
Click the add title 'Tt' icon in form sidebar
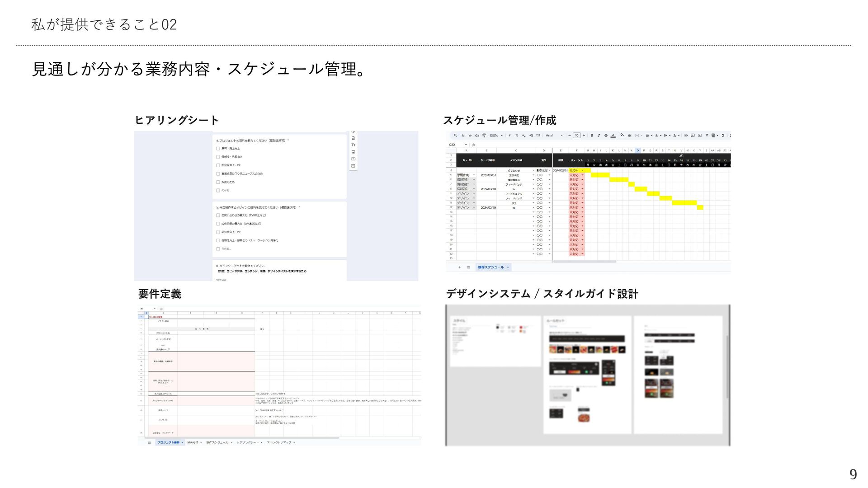coord(353,145)
